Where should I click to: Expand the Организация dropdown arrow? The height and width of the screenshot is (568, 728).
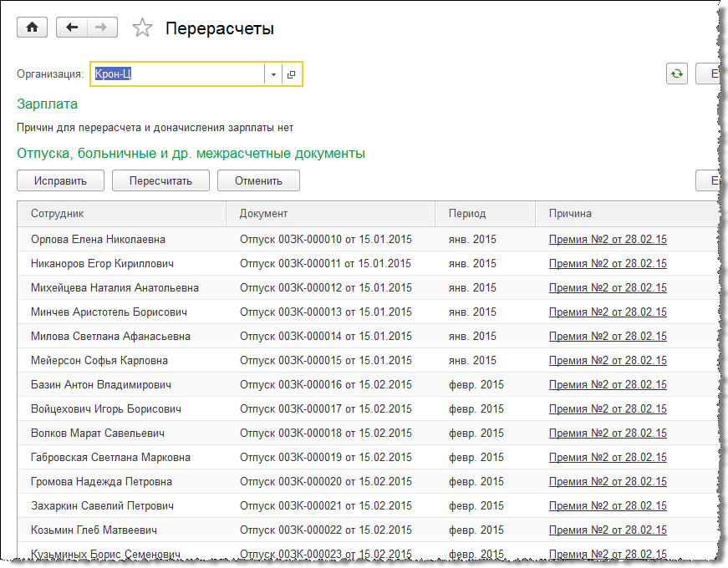tap(273, 74)
